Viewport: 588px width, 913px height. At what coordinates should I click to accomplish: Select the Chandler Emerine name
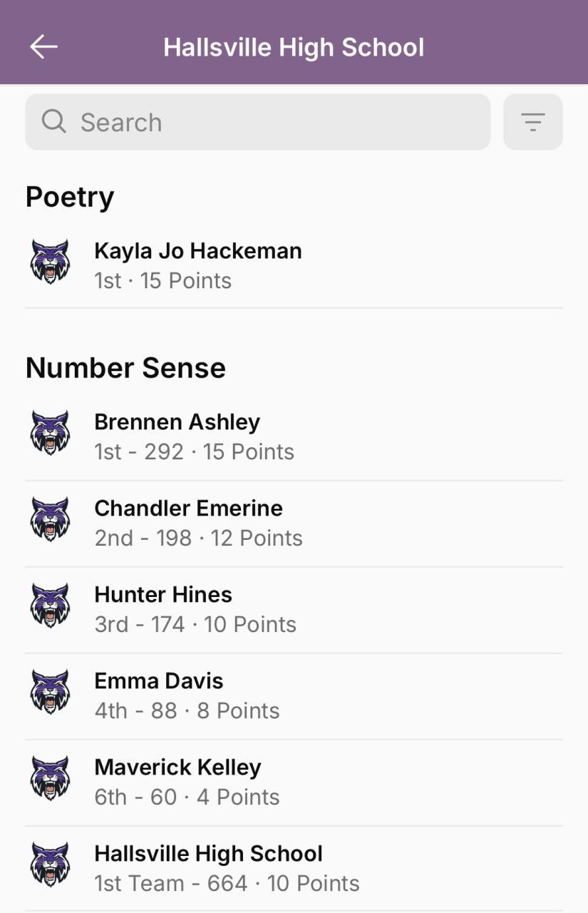point(188,509)
